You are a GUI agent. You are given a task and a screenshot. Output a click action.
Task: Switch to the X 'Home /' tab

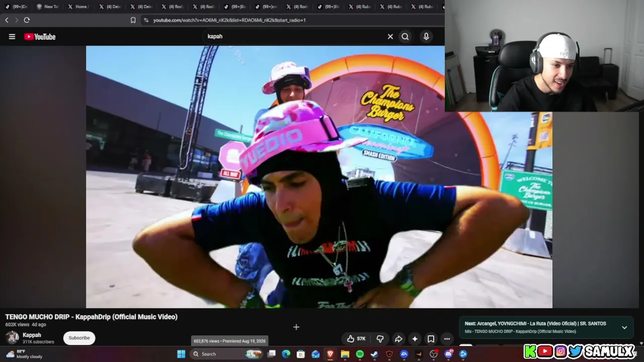click(x=78, y=7)
